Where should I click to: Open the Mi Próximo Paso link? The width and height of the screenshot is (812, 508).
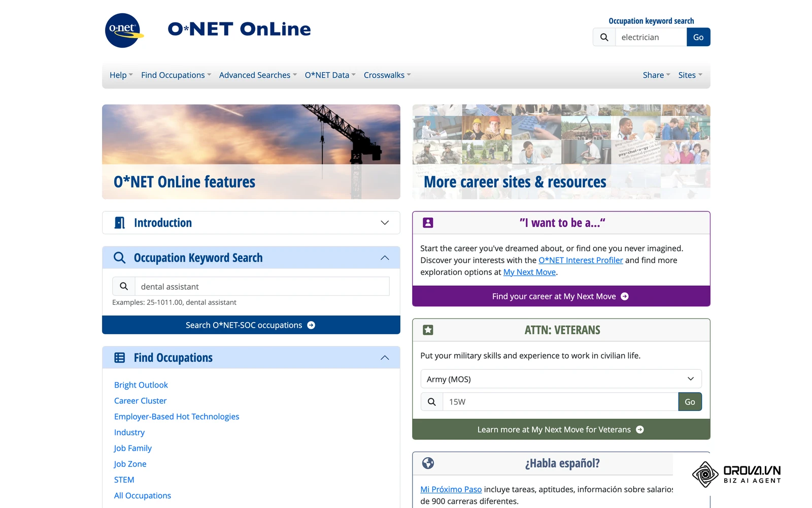451,489
